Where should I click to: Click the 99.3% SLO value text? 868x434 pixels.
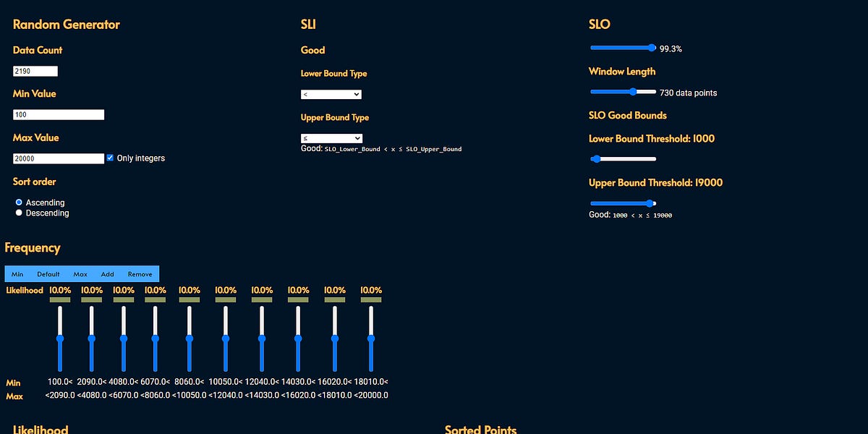click(671, 49)
